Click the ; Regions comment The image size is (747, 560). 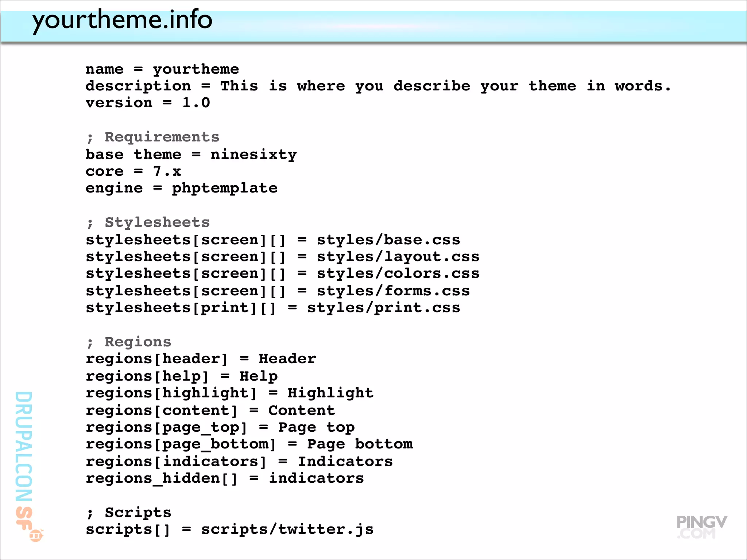point(129,342)
